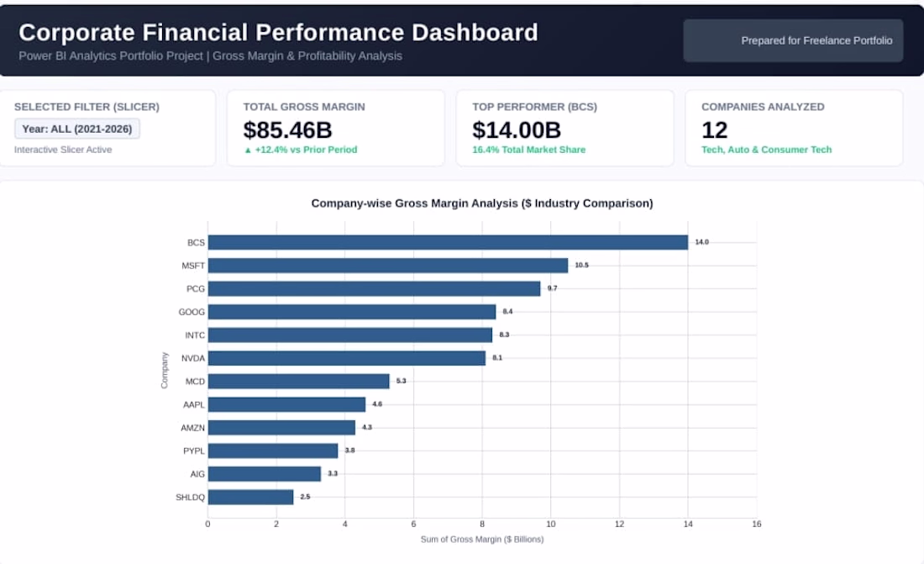Select the 'TOTAL GROSS MARGIN' card label

(304, 107)
